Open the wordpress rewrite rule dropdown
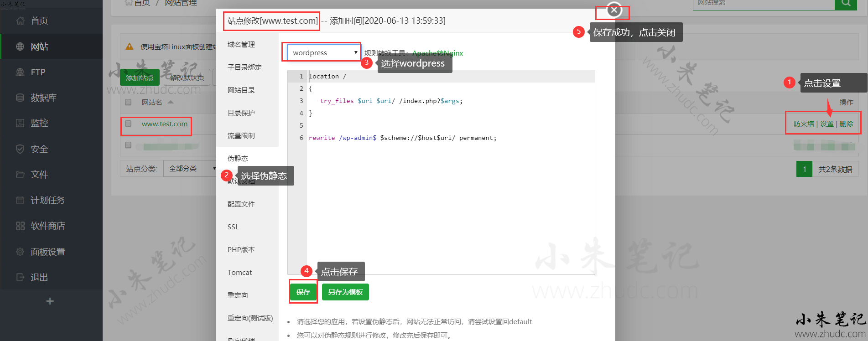 point(323,53)
